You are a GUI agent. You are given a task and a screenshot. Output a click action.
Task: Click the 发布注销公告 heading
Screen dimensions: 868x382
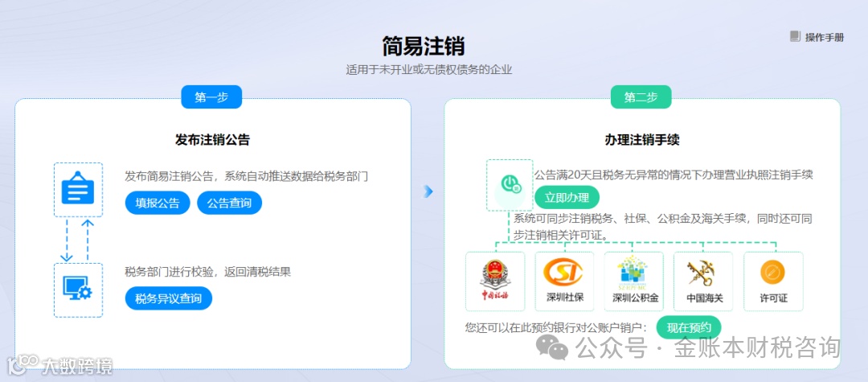point(212,140)
